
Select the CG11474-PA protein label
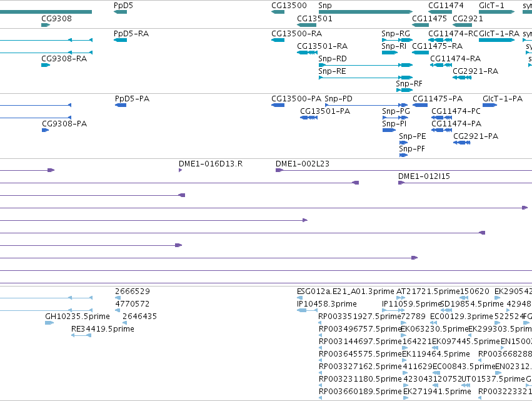click(x=456, y=124)
